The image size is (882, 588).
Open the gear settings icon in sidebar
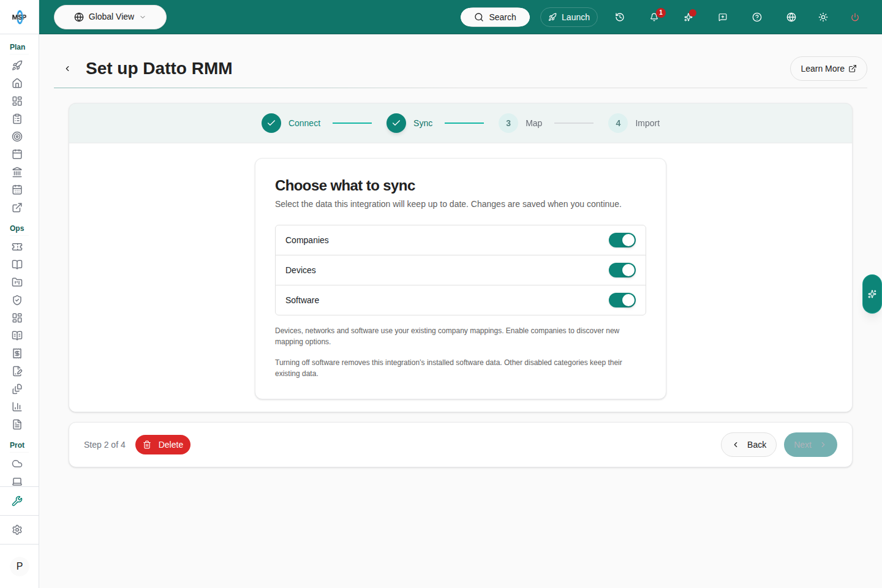pyautogui.click(x=17, y=530)
